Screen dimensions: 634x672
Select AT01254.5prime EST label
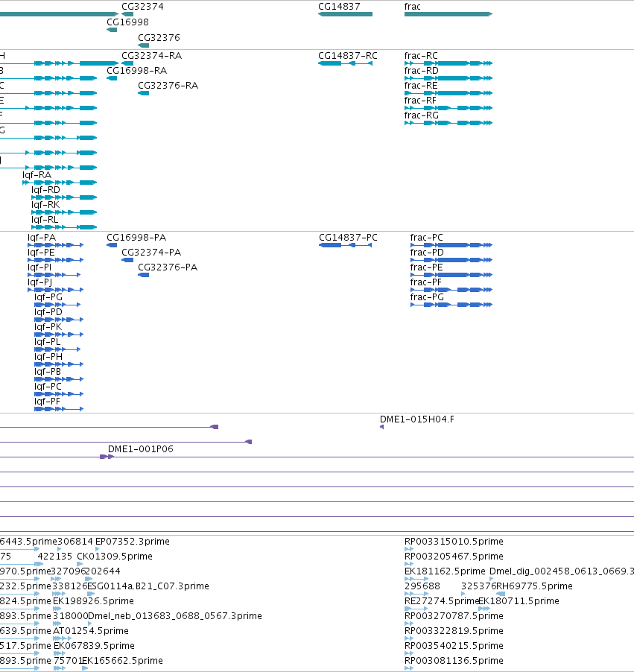tap(91, 631)
